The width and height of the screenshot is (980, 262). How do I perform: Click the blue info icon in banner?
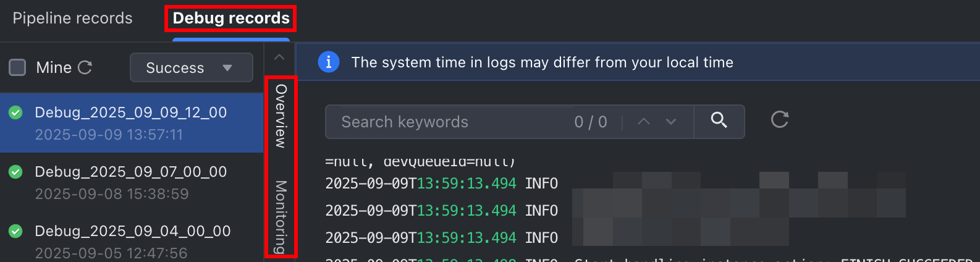click(329, 62)
